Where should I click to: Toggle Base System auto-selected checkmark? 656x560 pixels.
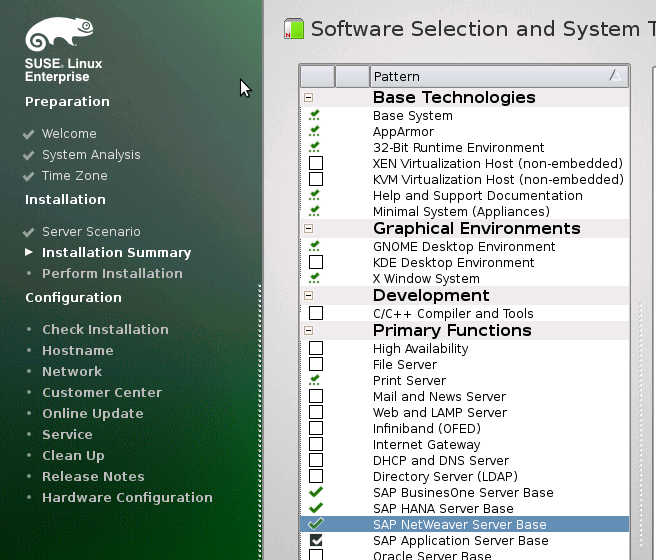[x=315, y=115]
